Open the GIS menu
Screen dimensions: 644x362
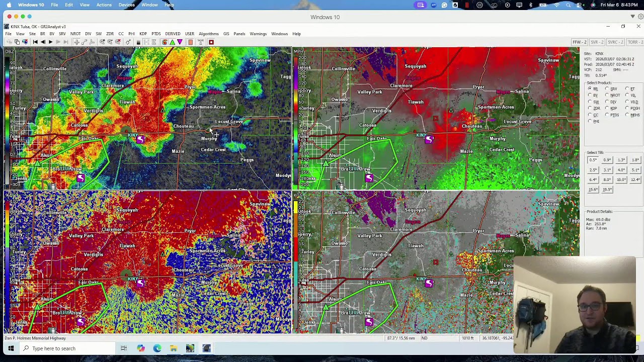click(226, 34)
